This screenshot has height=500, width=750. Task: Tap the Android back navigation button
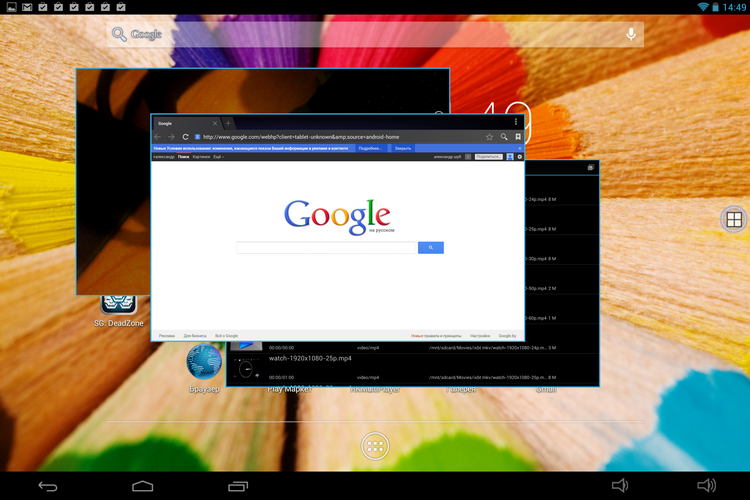[x=48, y=487]
